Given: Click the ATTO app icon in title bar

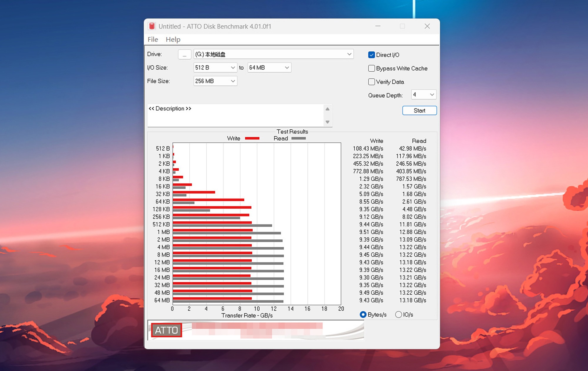Looking at the screenshot, I should pyautogui.click(x=152, y=26).
